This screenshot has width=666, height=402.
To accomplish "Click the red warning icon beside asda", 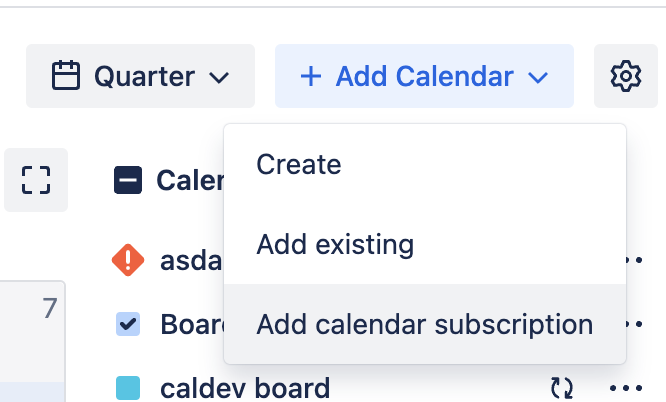I will pyautogui.click(x=128, y=261).
